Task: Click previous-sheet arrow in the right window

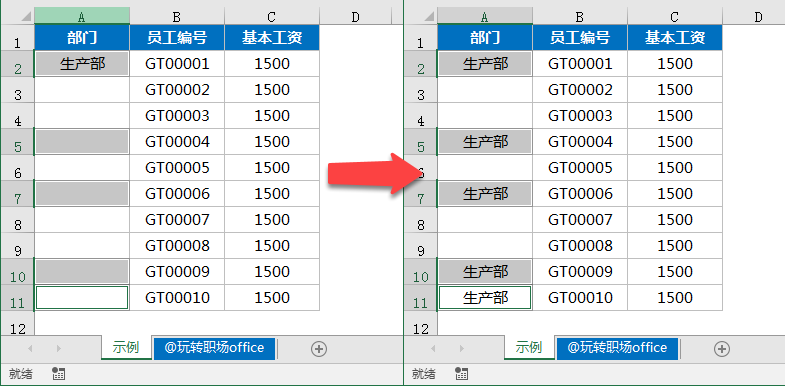Action: [433, 348]
